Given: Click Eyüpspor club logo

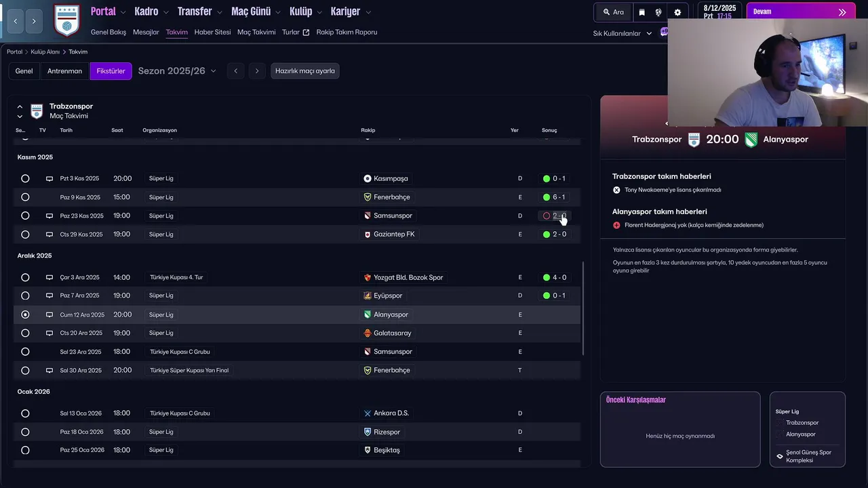Looking at the screenshot, I should 368,296.
